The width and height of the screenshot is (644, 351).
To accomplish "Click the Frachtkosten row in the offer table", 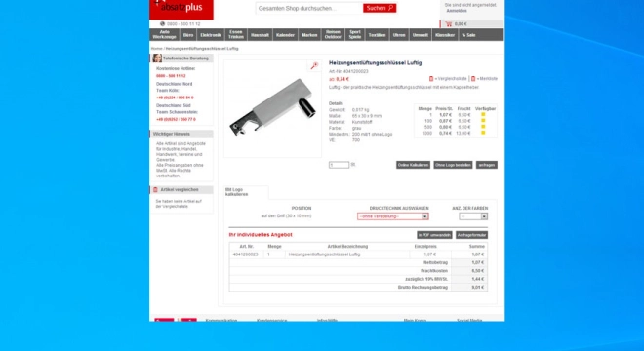I will coord(358,271).
